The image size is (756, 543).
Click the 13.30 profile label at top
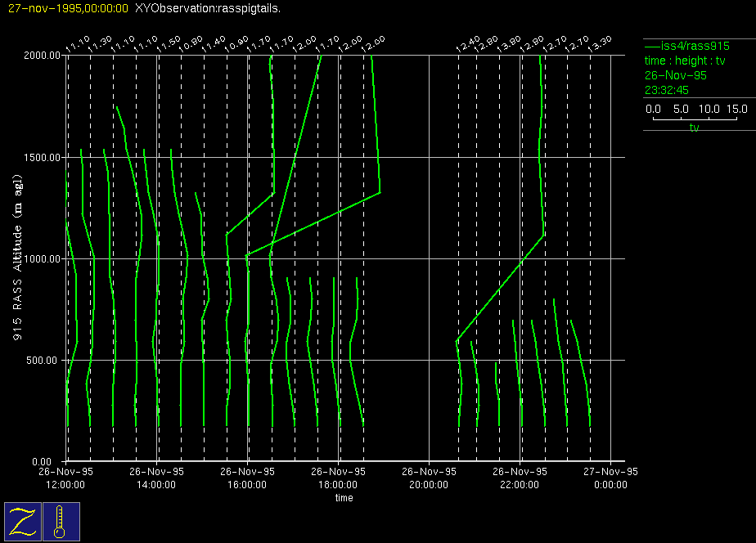(601, 44)
